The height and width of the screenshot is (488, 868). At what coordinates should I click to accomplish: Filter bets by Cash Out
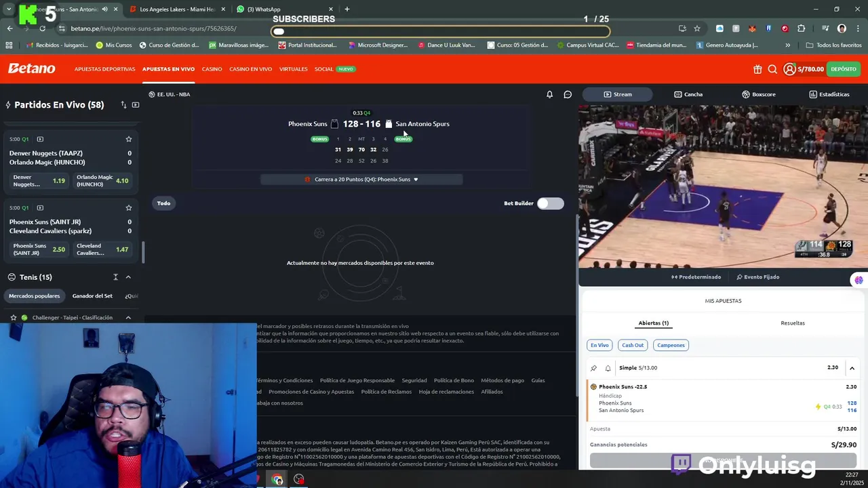(633, 345)
